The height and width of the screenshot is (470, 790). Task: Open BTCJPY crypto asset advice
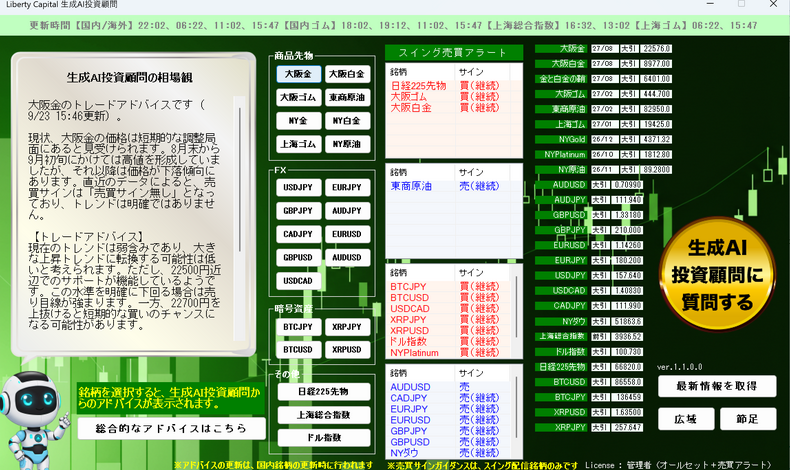pos(298,327)
